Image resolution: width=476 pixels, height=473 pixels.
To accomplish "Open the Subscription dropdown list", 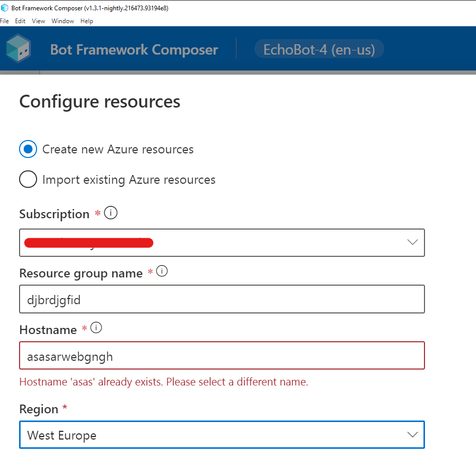I will (x=222, y=242).
